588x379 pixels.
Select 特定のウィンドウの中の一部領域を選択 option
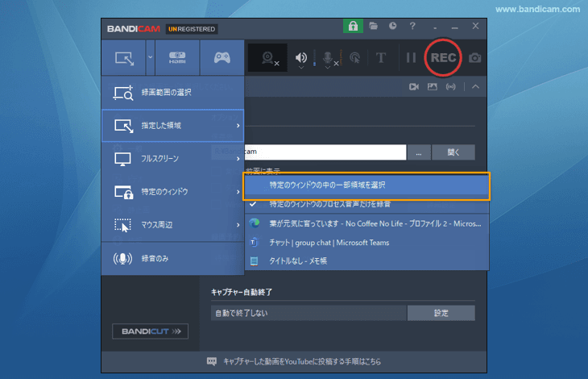click(x=366, y=185)
